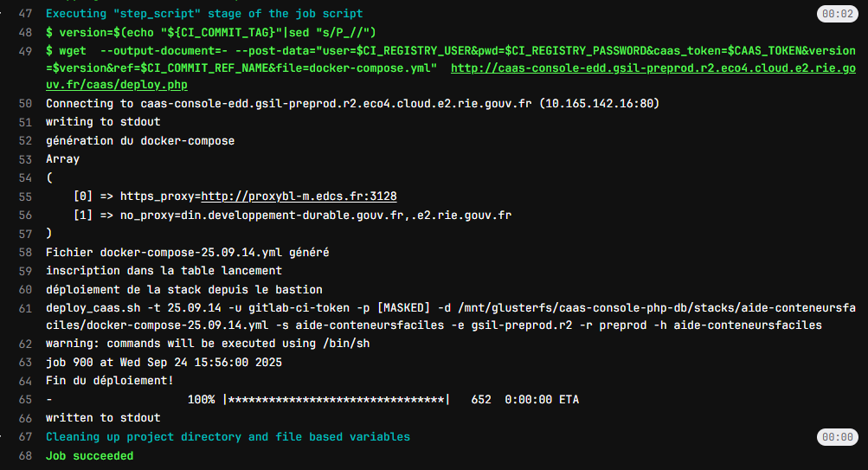Click the "job 900 at Wed Sep 24" line

point(164,363)
